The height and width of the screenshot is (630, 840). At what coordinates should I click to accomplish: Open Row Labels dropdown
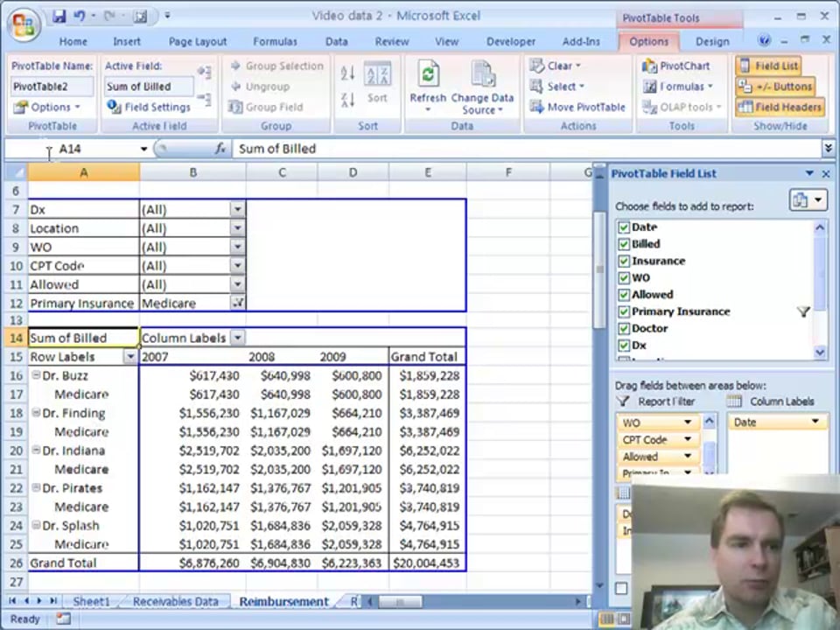click(130, 357)
